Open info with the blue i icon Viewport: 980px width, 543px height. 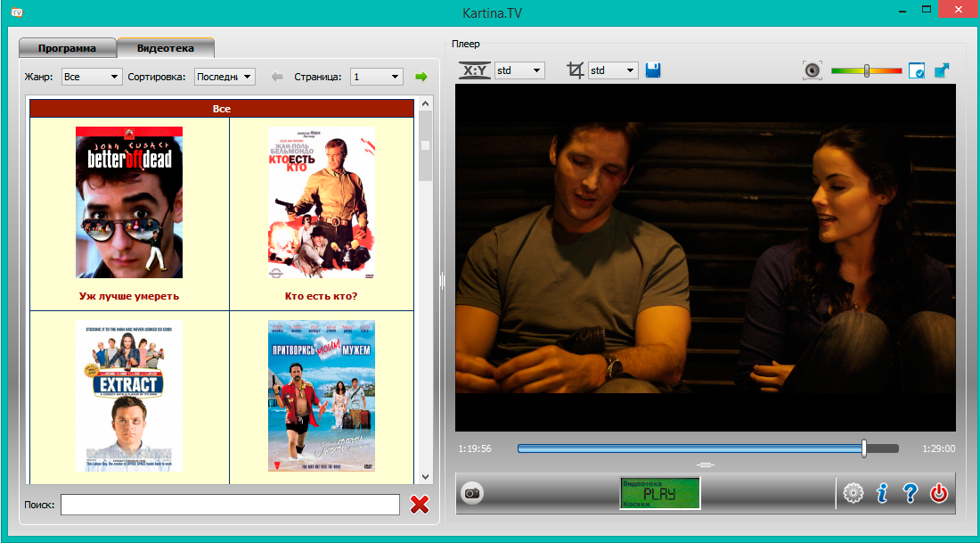click(x=882, y=494)
